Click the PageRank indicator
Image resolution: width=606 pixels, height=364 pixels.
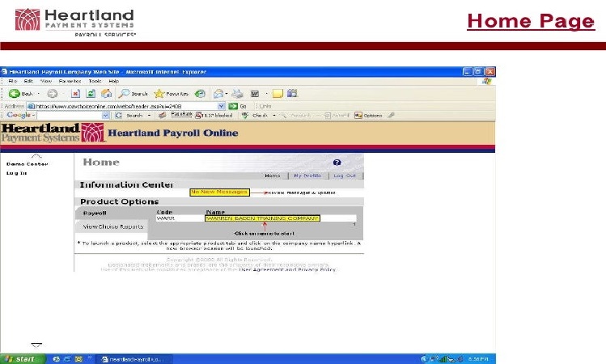pyautogui.click(x=181, y=115)
